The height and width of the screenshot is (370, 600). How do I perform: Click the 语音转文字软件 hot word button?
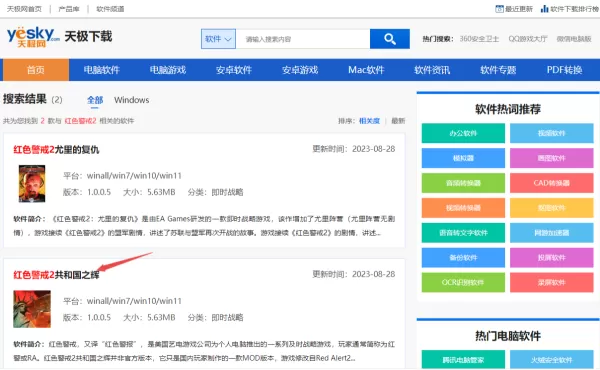point(463,233)
